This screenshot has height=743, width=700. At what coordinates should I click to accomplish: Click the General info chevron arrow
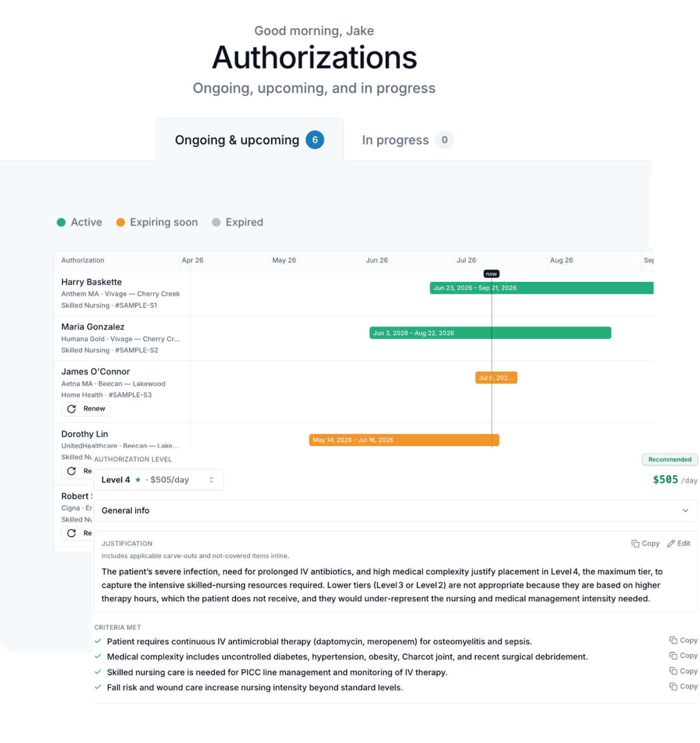(685, 511)
